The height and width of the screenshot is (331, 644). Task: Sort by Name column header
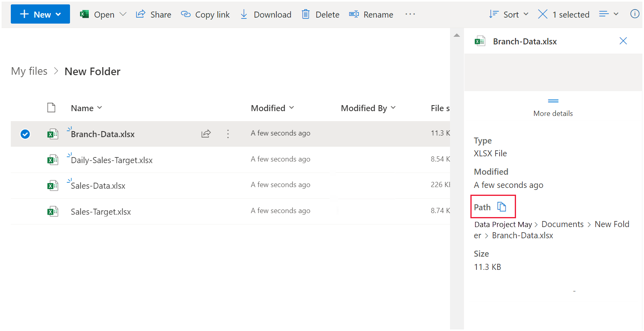click(x=86, y=108)
